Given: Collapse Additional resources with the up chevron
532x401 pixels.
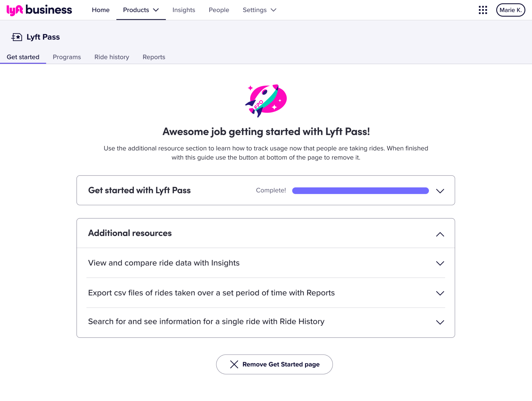Looking at the screenshot, I should tap(440, 234).
